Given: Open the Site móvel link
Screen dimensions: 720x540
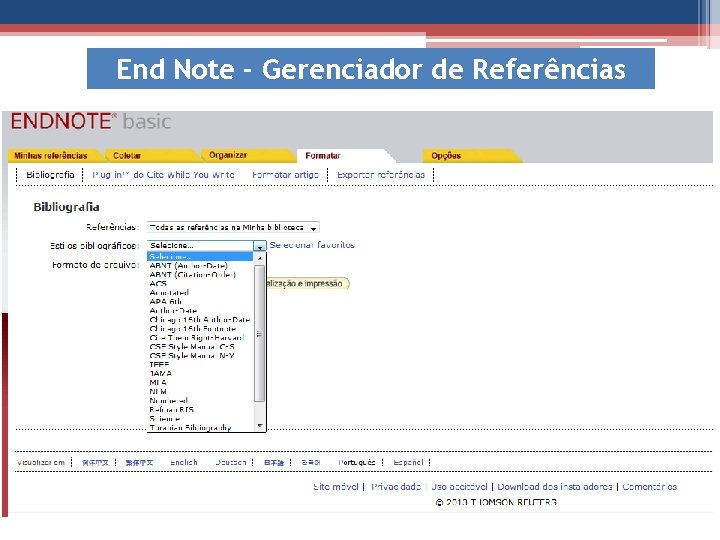Looking at the screenshot, I should point(336,487).
